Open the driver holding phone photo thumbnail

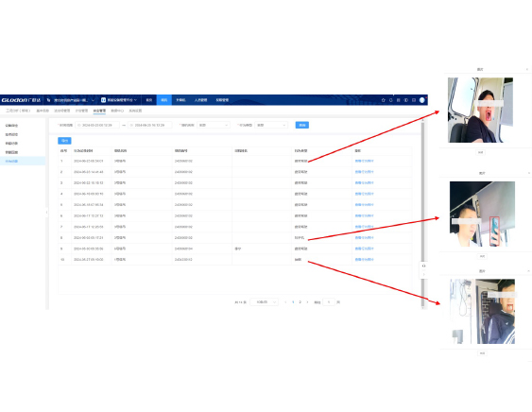pos(482,214)
